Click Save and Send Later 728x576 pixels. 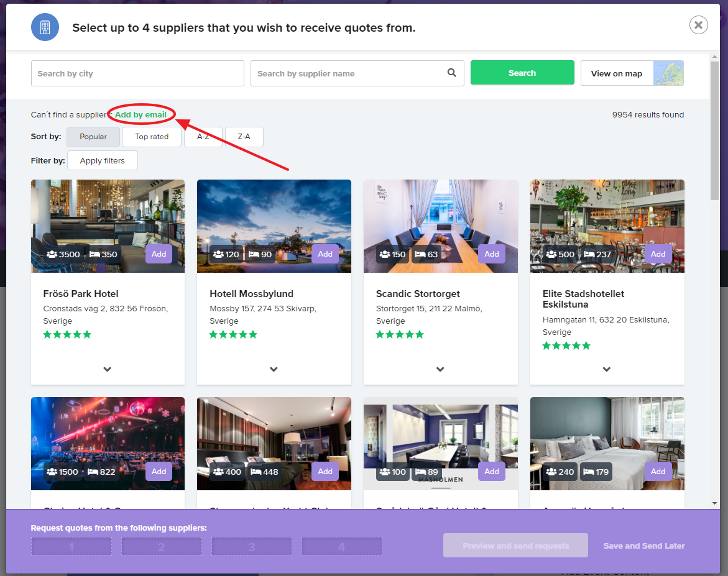[644, 546]
